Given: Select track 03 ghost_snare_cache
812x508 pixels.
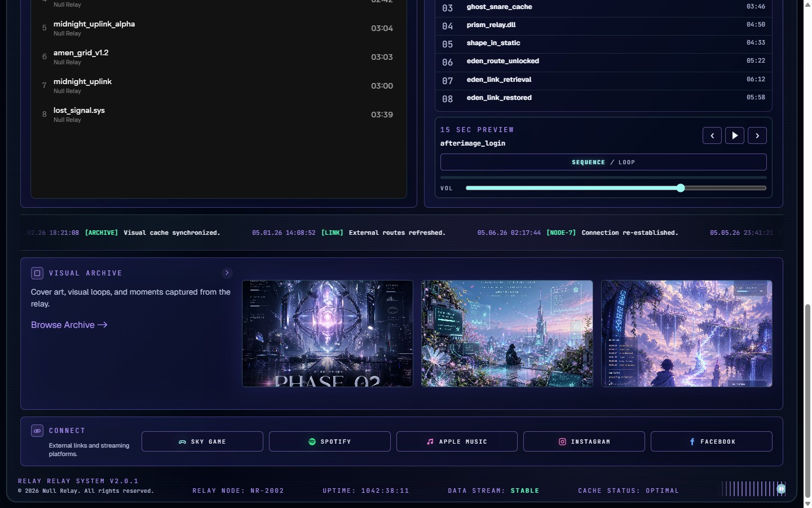Looking at the screenshot, I should point(603,7).
